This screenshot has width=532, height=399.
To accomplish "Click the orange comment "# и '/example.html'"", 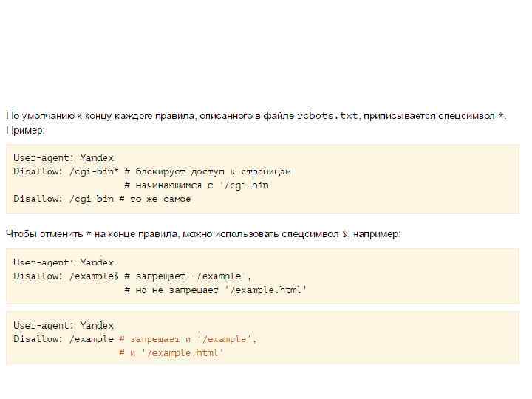I will [171, 353].
